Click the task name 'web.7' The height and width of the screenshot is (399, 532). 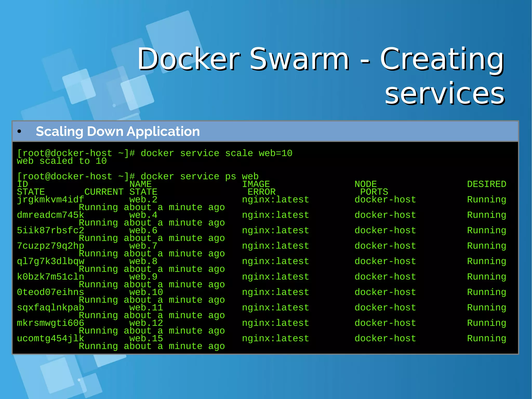coord(143,246)
